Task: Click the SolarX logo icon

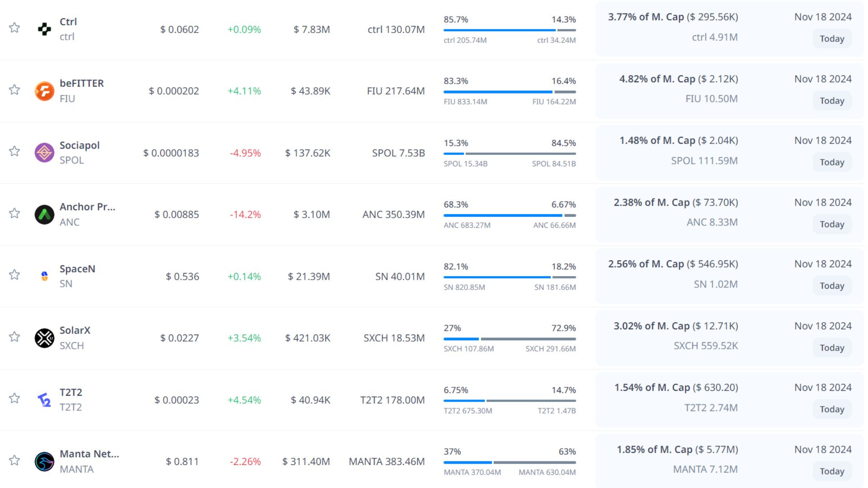Action: click(44, 338)
